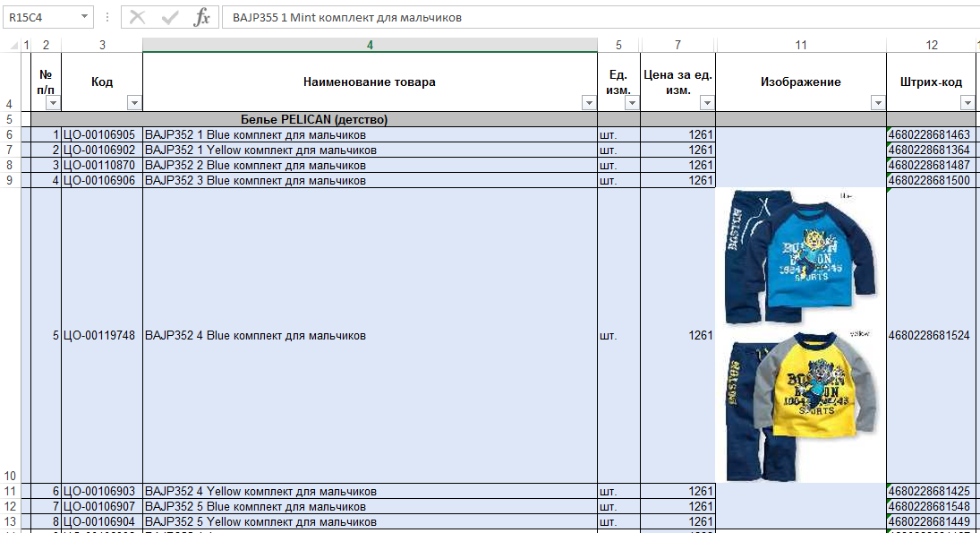Expand the Ед. изм. filter dropdown

tap(632, 103)
